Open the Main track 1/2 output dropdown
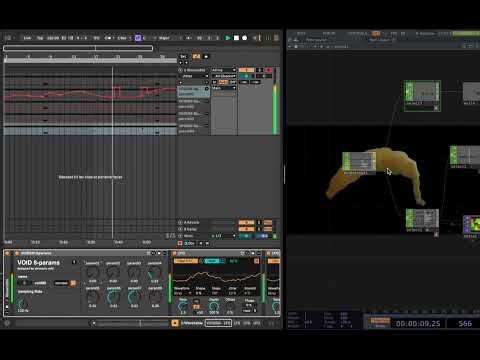This screenshot has height=360, width=480. pos(224,236)
